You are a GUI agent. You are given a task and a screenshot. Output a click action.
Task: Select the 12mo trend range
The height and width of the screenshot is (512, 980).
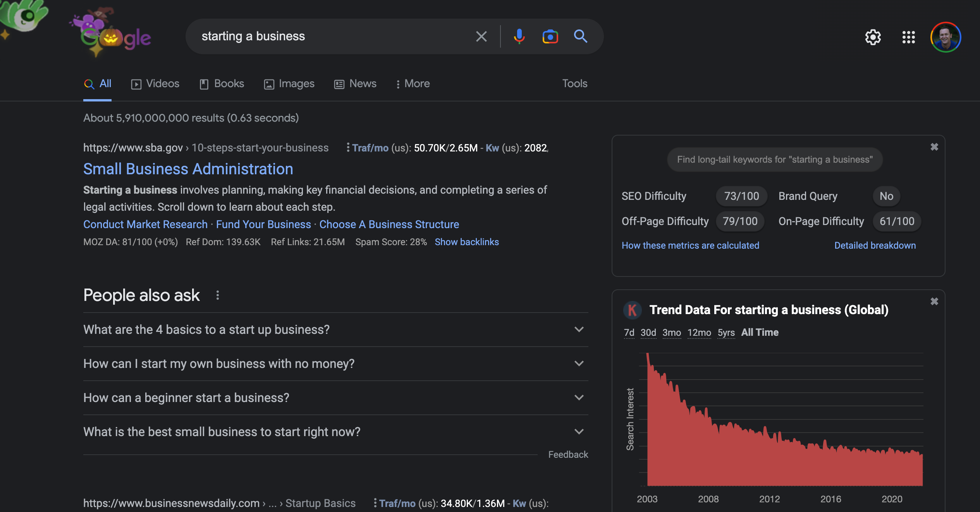(699, 333)
